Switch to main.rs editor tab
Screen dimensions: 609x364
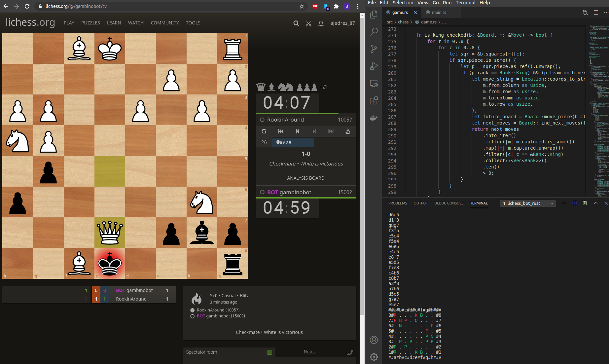click(439, 13)
